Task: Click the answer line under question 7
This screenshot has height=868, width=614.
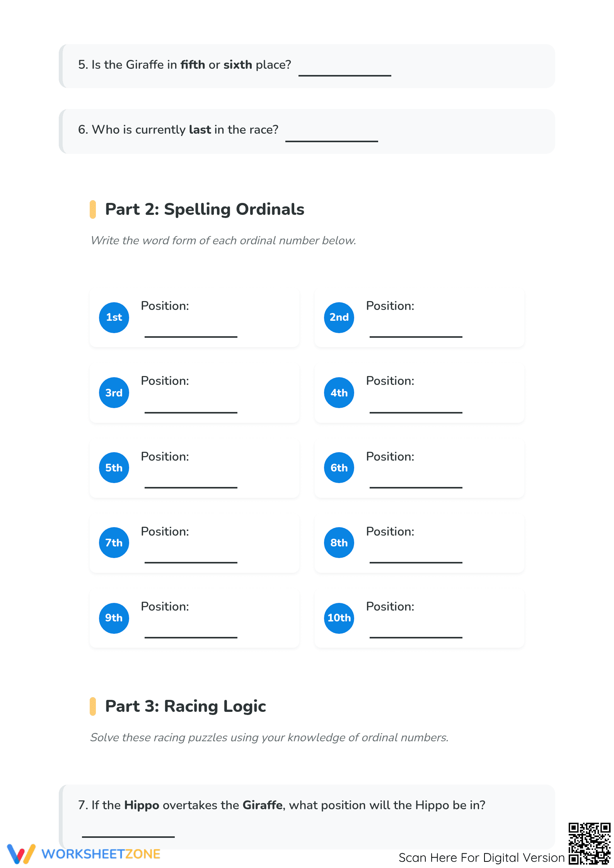Action: (128, 836)
